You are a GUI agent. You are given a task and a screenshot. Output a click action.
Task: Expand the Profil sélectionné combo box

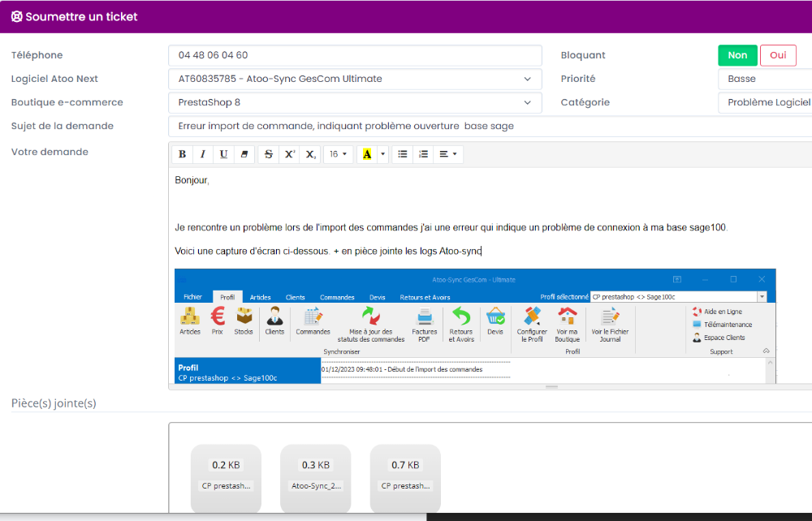click(x=762, y=297)
